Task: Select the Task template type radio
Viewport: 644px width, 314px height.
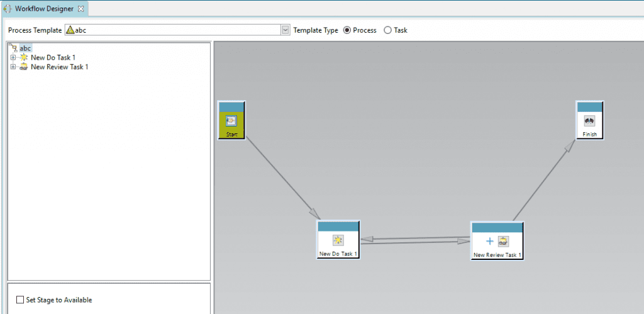Action: tap(387, 30)
